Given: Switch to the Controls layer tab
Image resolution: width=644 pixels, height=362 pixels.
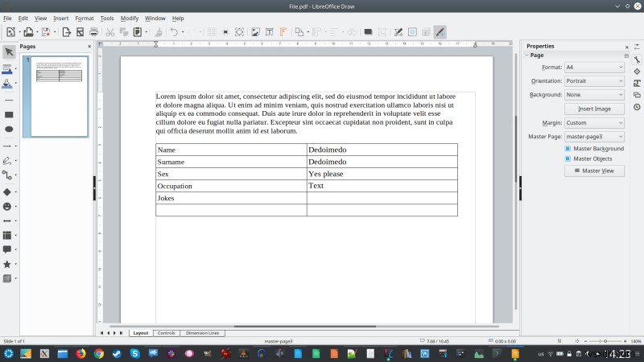Looking at the screenshot, I should coord(167,333).
